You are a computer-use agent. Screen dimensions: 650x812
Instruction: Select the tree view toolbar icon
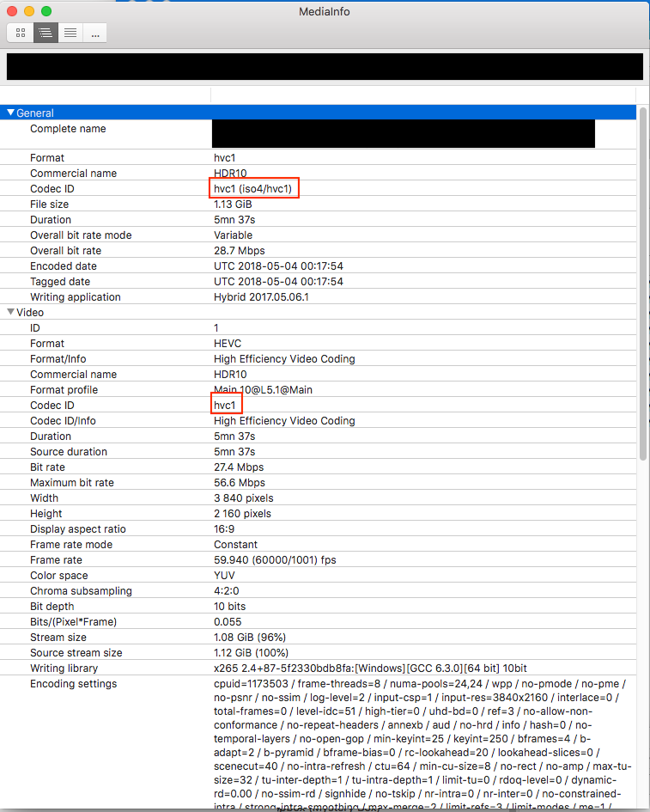tap(46, 33)
